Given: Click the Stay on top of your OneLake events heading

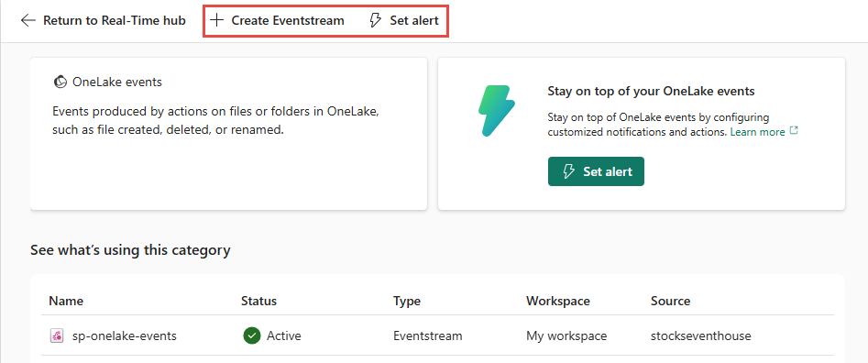Looking at the screenshot, I should [x=651, y=92].
